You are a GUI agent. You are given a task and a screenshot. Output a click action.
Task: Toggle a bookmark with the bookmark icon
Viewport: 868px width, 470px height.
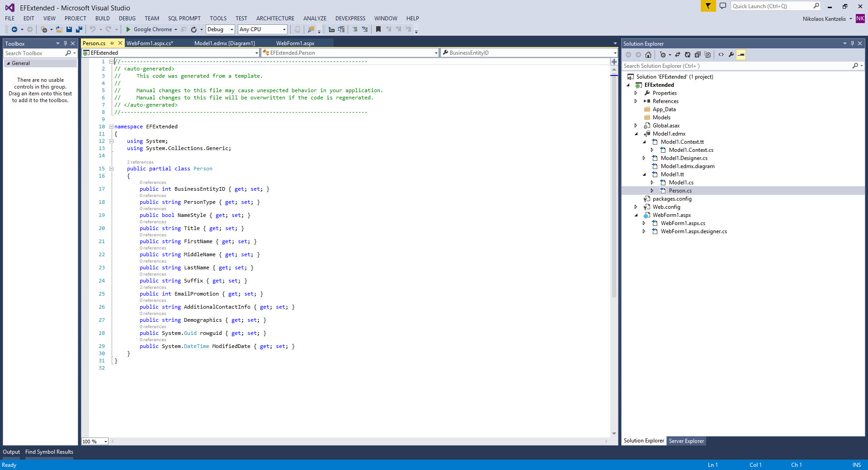pyautogui.click(x=378, y=29)
